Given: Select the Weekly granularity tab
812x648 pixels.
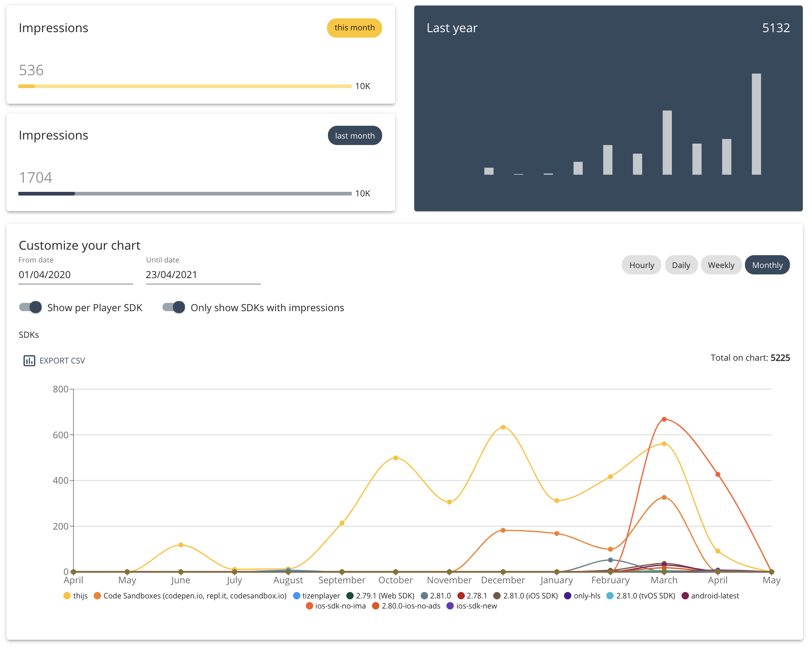Looking at the screenshot, I should click(721, 265).
